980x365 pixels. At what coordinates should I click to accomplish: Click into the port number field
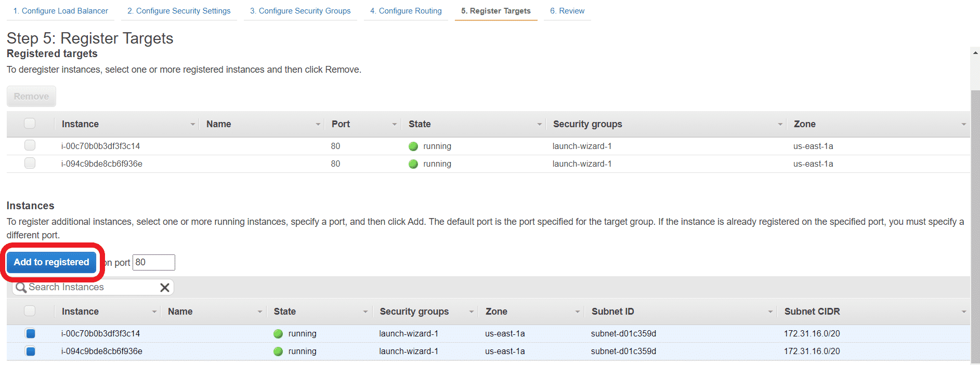154,262
